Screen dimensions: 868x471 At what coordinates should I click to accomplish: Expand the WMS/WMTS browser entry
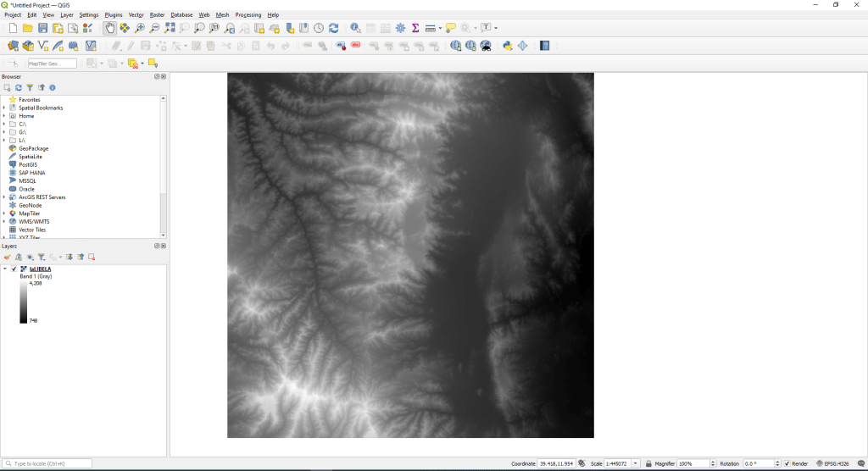(x=4, y=221)
